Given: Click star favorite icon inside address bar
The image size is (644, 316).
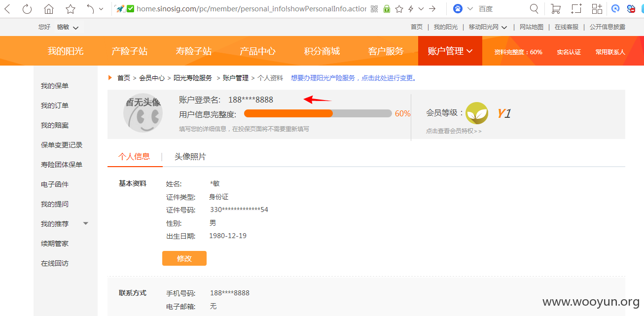Looking at the screenshot, I should (399, 9).
